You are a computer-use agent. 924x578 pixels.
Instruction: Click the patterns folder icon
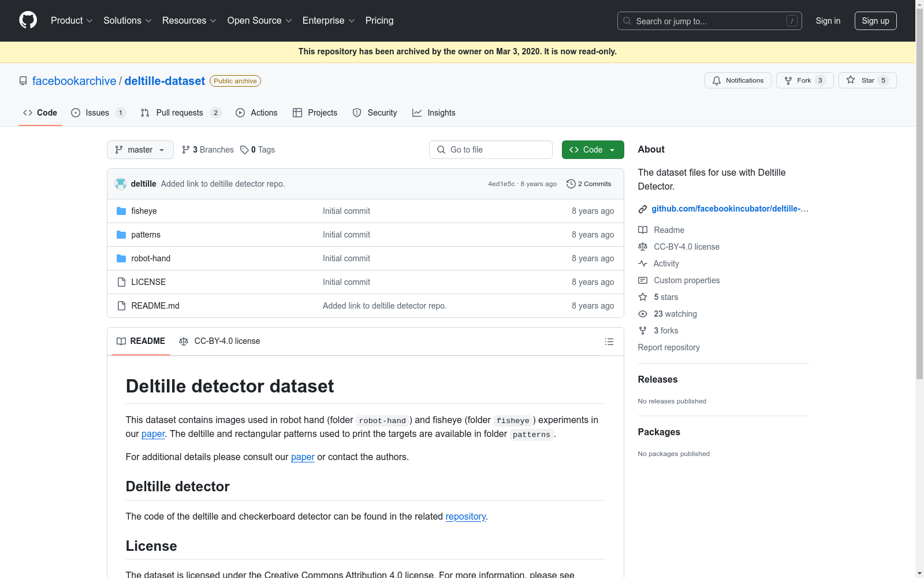pyautogui.click(x=121, y=235)
